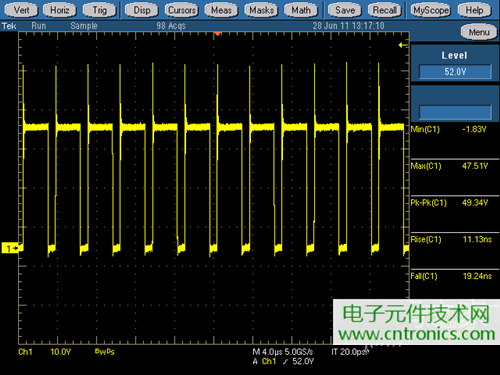
Task: Open the Meas menu
Action: tap(221, 10)
